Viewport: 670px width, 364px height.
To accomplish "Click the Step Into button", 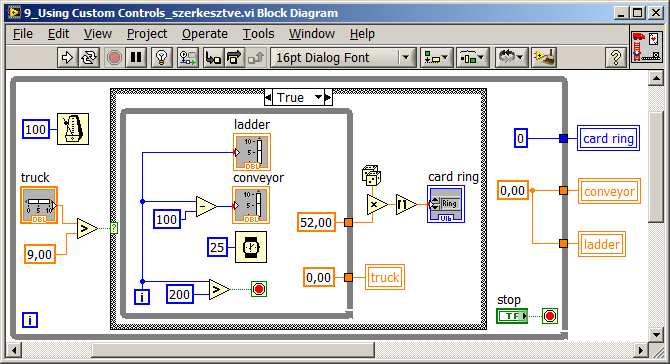I will [x=213, y=57].
